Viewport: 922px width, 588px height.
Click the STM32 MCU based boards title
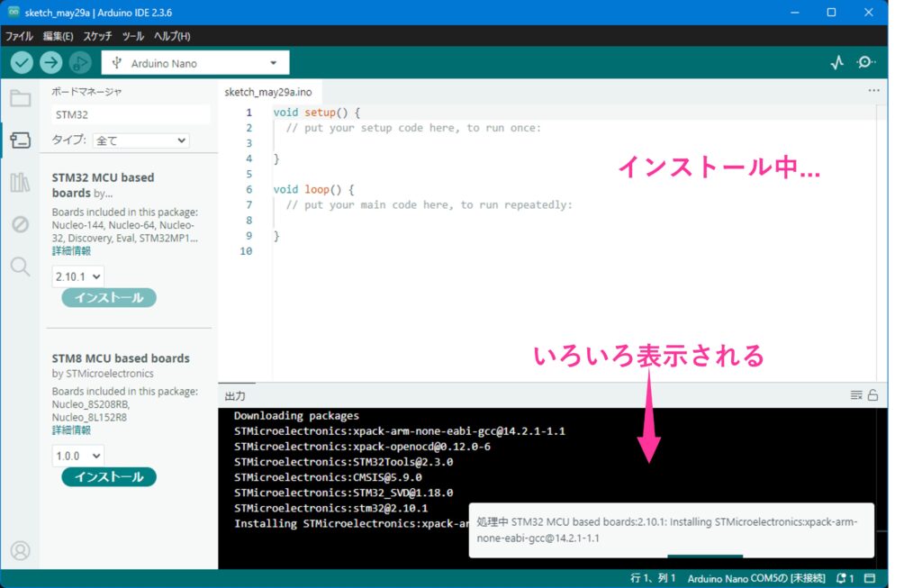(103, 185)
